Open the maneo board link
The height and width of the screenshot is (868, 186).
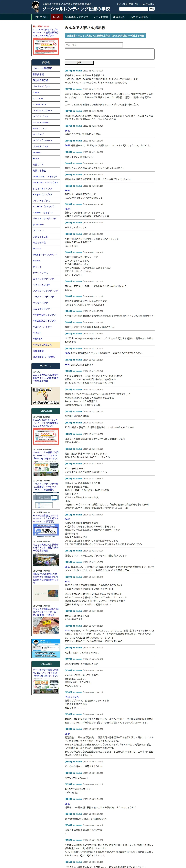46,261
